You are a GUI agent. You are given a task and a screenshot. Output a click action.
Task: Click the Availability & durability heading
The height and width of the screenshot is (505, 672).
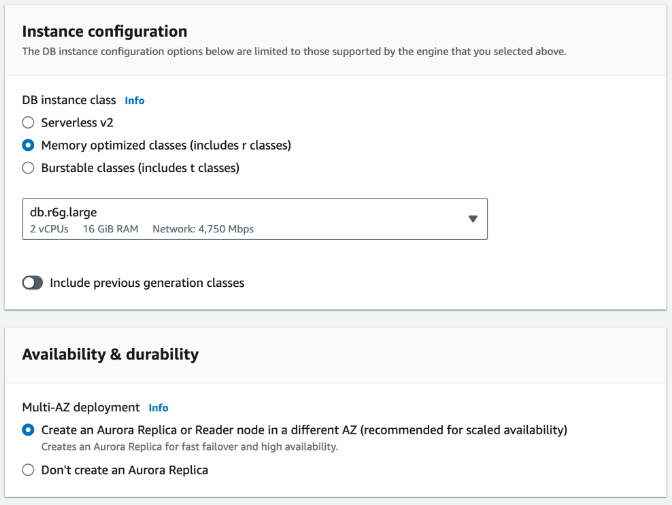pos(110,354)
